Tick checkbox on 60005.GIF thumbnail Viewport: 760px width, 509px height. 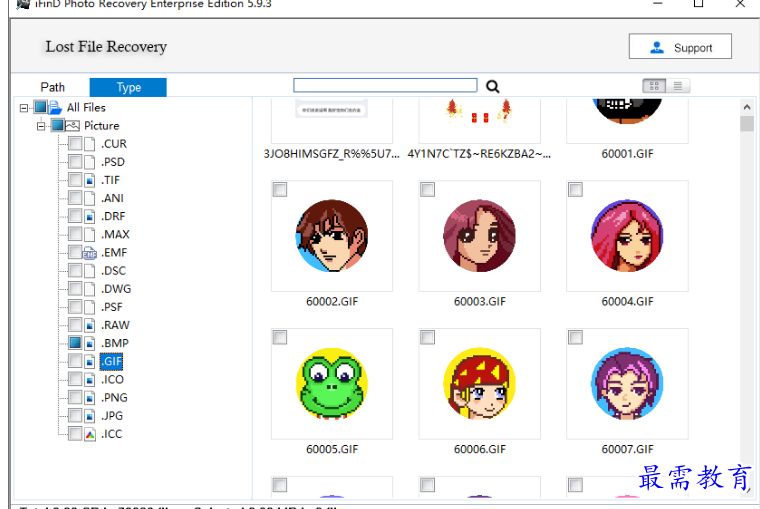click(x=280, y=337)
